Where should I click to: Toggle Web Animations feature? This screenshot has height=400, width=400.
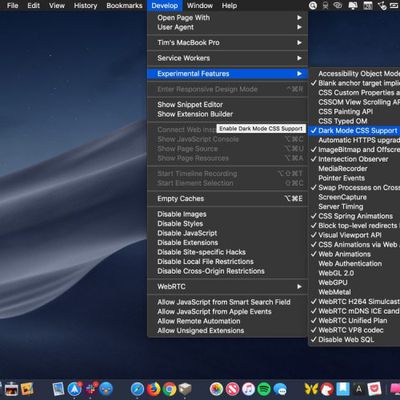pyautogui.click(x=354, y=254)
